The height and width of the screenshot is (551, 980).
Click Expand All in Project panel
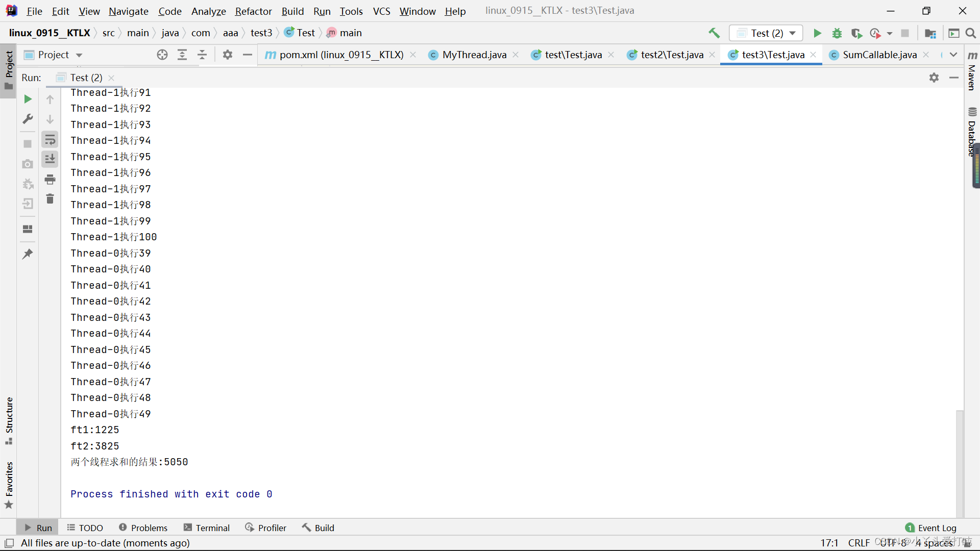click(x=182, y=55)
